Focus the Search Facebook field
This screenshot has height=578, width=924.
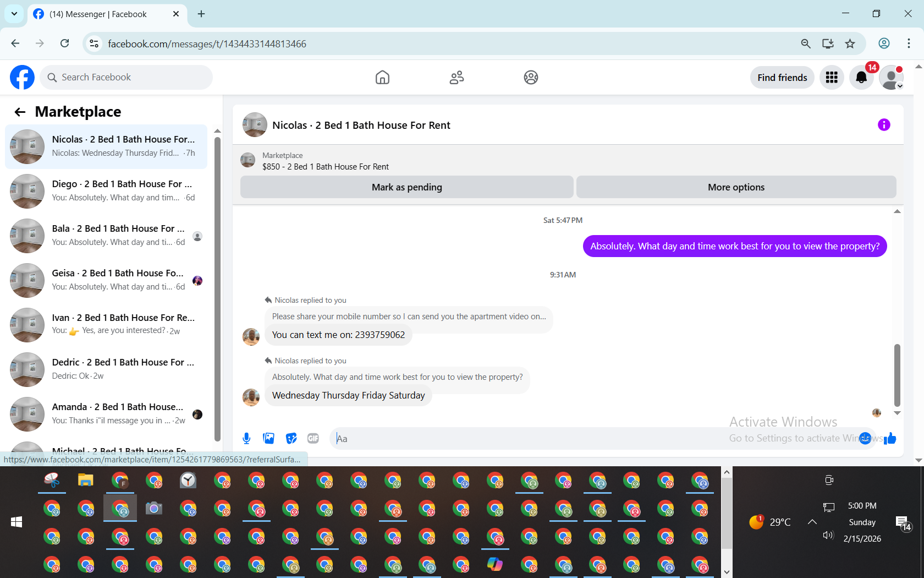[x=127, y=78]
